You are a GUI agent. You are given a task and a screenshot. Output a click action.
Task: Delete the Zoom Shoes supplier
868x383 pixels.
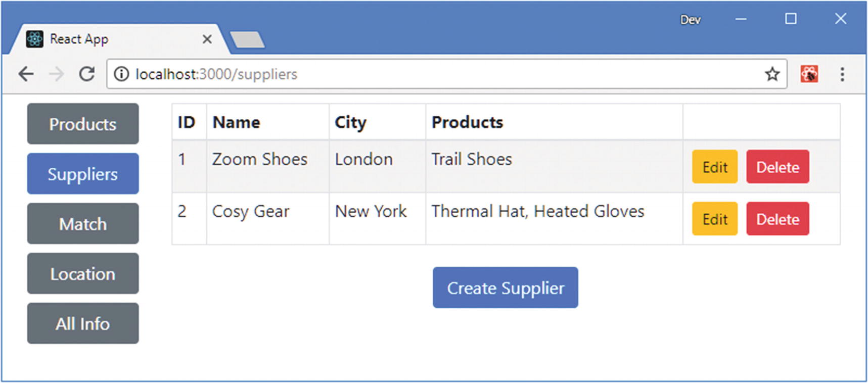pyautogui.click(x=777, y=167)
